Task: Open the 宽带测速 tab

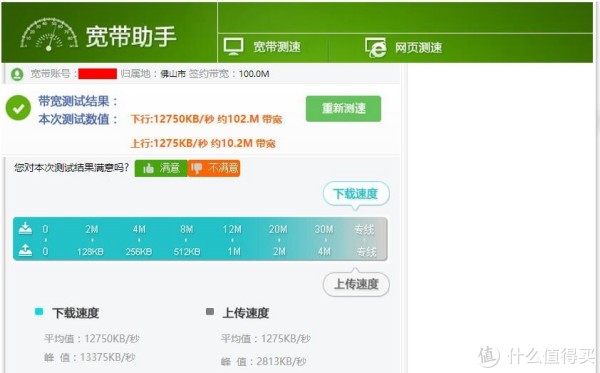Action: 262,47
